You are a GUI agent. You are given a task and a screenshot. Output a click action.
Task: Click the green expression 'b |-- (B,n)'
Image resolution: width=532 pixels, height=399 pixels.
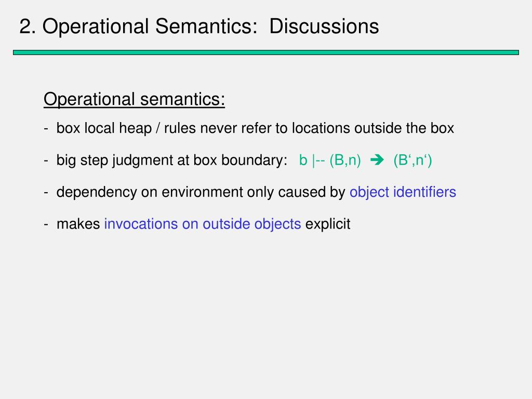[x=330, y=160]
